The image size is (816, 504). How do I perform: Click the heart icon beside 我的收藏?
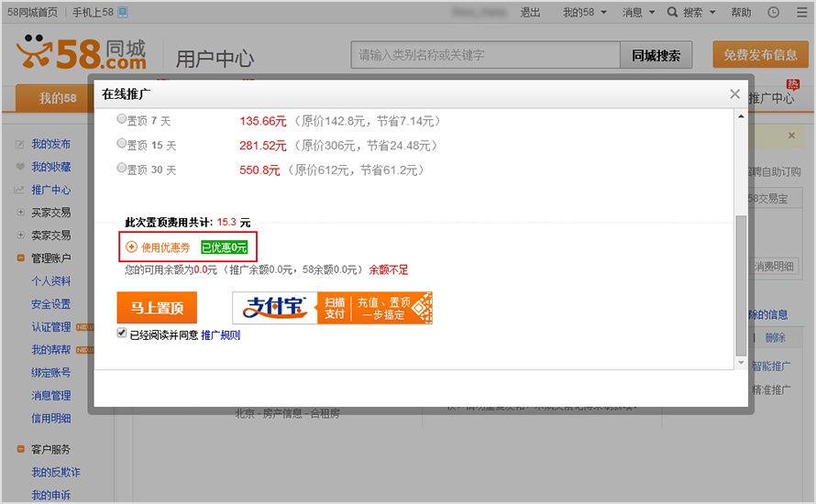pyautogui.click(x=20, y=167)
